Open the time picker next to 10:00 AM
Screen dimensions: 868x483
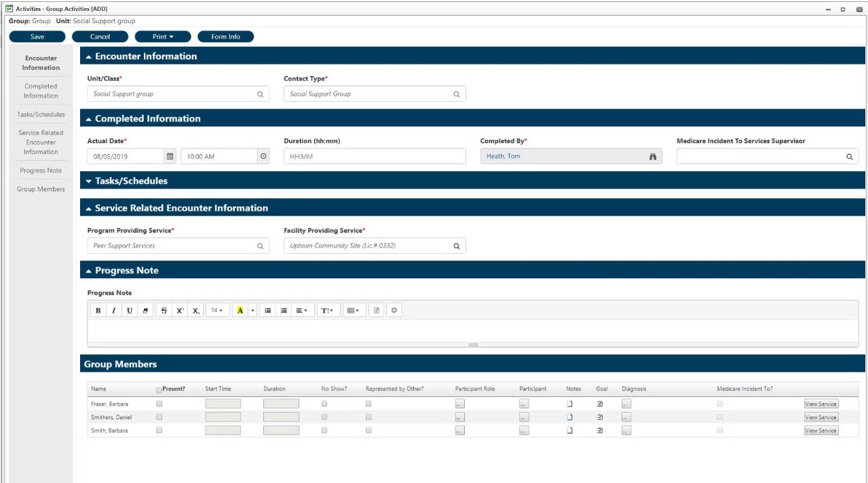click(x=263, y=156)
